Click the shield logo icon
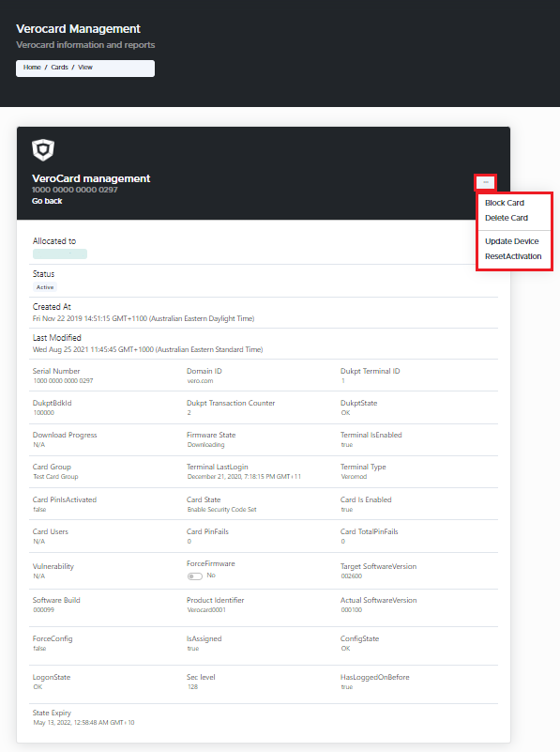The width and height of the screenshot is (560, 752). tap(41, 149)
